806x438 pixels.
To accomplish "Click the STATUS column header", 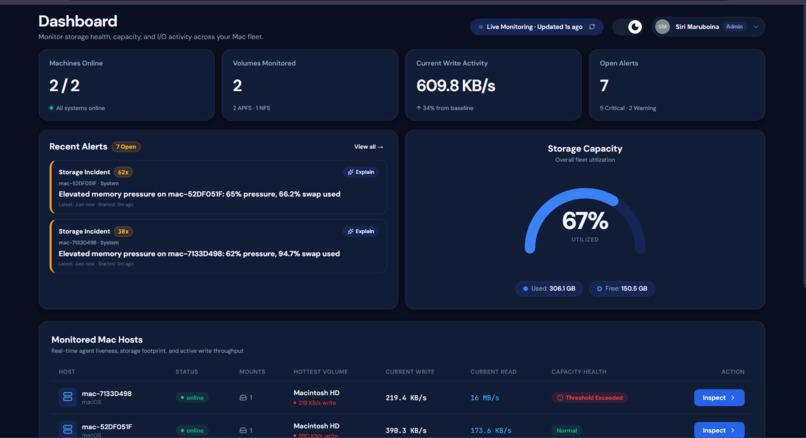I will tap(187, 372).
